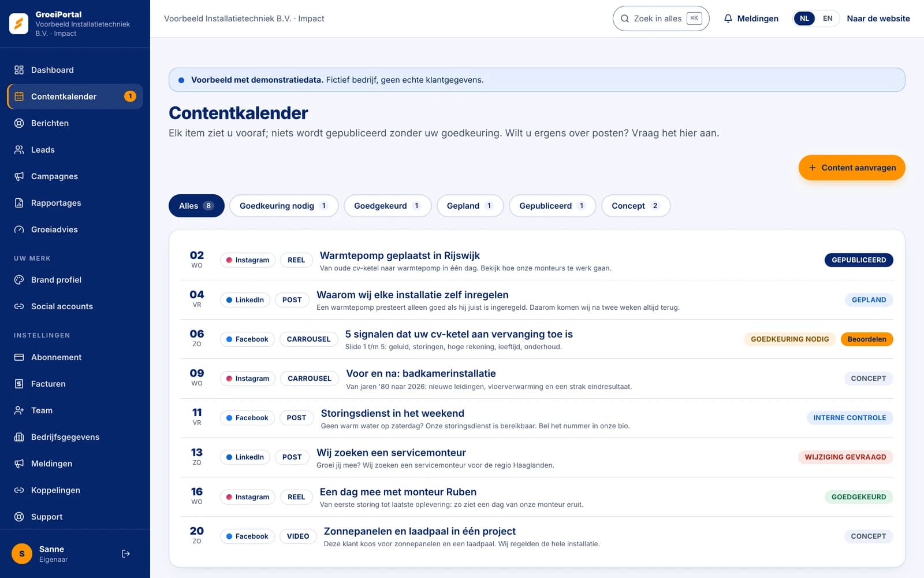The width and height of the screenshot is (924, 578).
Task: Open Abonnement card icon
Action: 19,357
